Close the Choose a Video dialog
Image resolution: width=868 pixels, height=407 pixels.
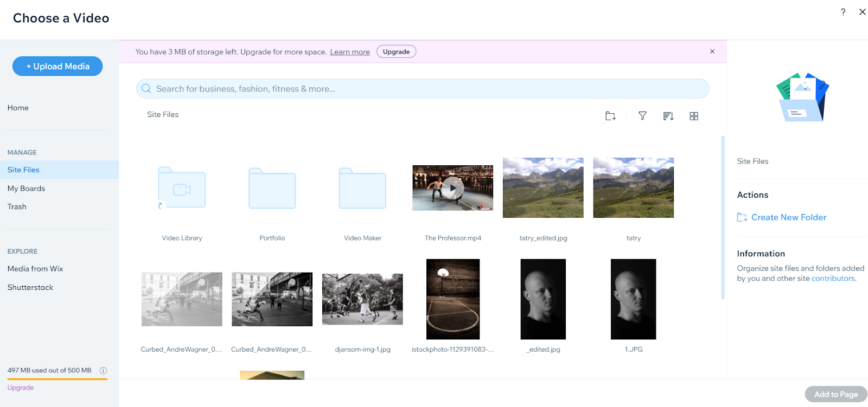(x=863, y=12)
